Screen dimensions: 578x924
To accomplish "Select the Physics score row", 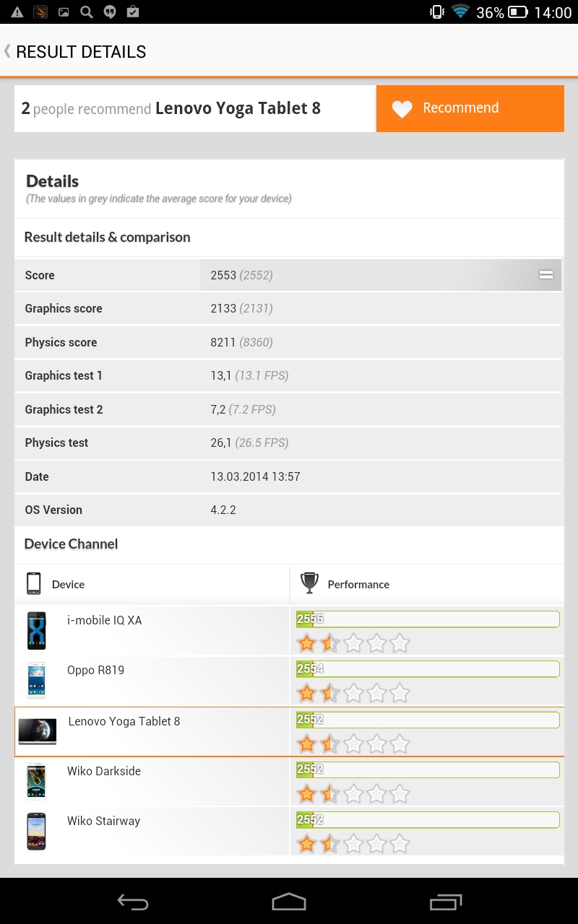I will pyautogui.click(x=289, y=342).
